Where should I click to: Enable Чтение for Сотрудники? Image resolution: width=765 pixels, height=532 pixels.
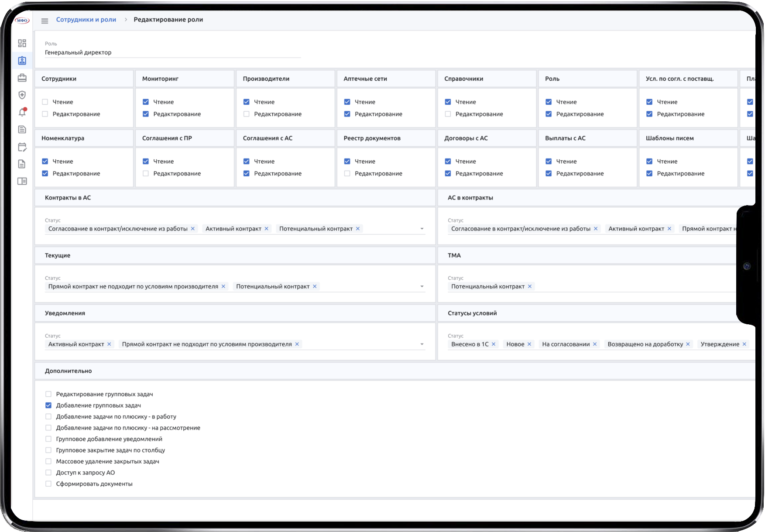click(45, 102)
